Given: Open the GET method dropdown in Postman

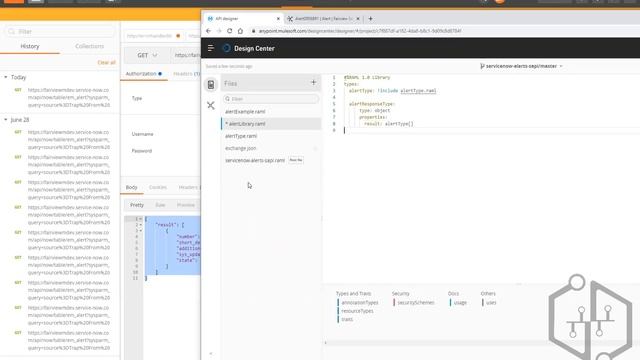Looking at the screenshot, I should 147,55.
